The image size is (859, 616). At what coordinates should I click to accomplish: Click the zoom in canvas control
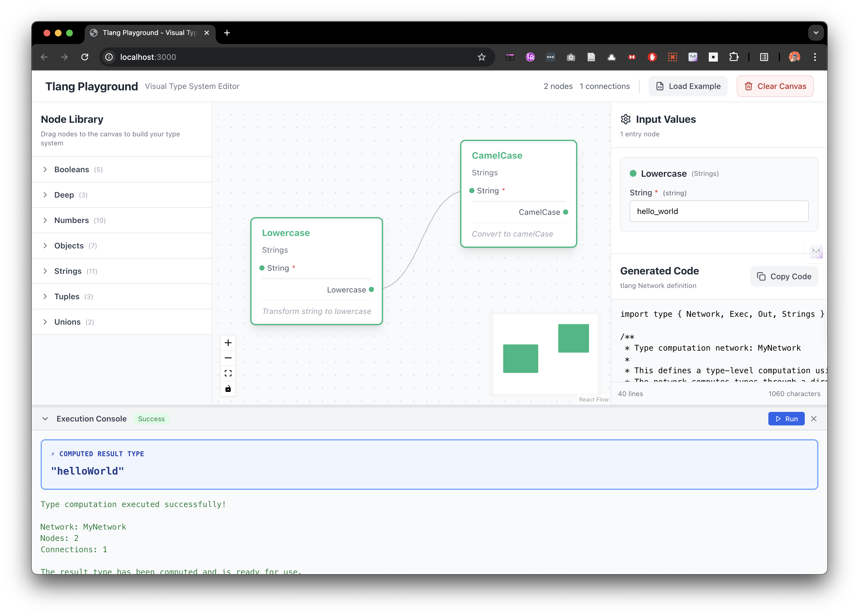point(228,343)
